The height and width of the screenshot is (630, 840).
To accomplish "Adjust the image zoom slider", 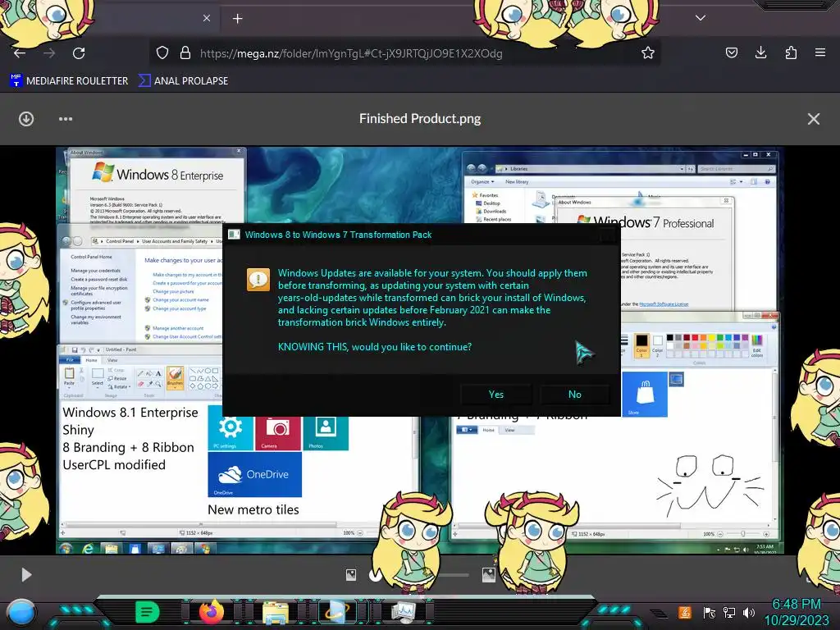I will coord(420,575).
